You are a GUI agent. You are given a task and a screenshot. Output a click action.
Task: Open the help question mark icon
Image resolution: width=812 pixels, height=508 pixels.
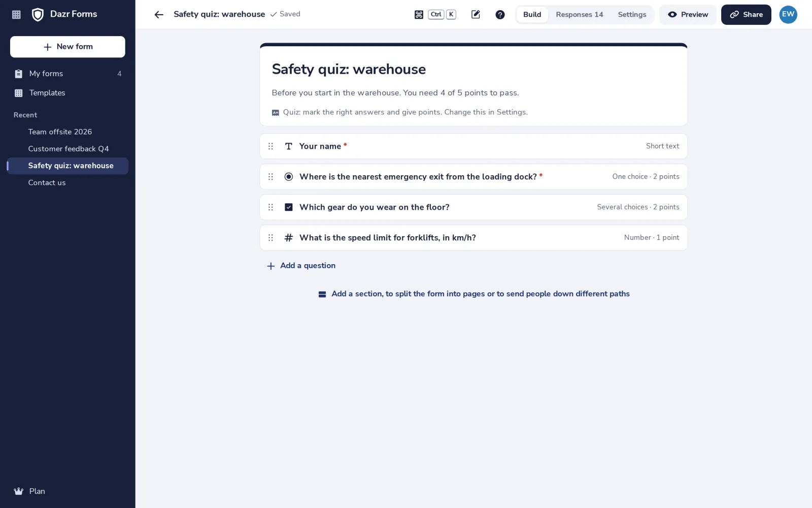[x=500, y=15]
